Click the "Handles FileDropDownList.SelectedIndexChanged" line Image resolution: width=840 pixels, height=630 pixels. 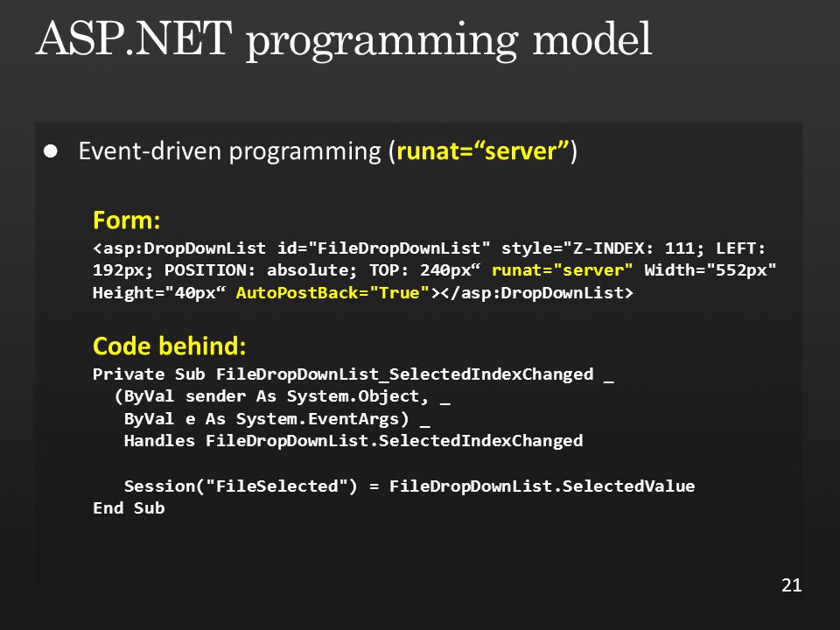tap(353, 441)
